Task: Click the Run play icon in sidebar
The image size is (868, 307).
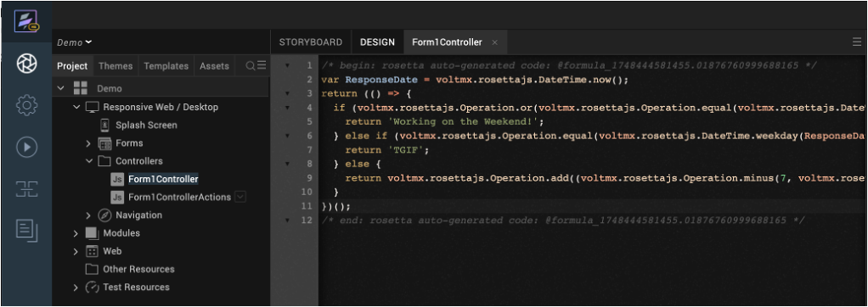Action: click(x=26, y=148)
